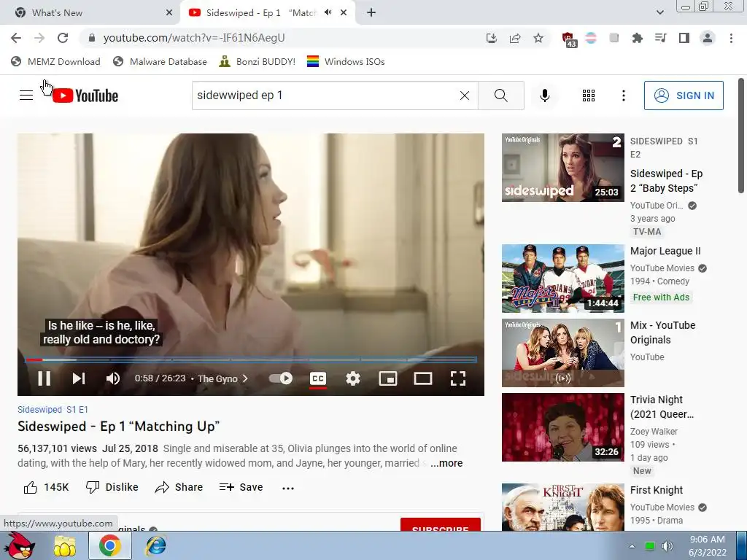Save video to a playlist

tap(241, 487)
